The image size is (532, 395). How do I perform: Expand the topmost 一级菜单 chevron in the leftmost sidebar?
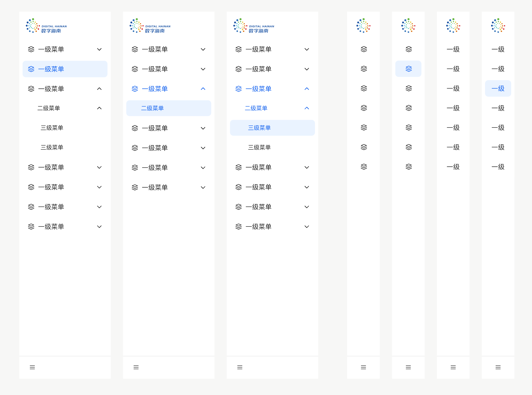pyautogui.click(x=99, y=49)
